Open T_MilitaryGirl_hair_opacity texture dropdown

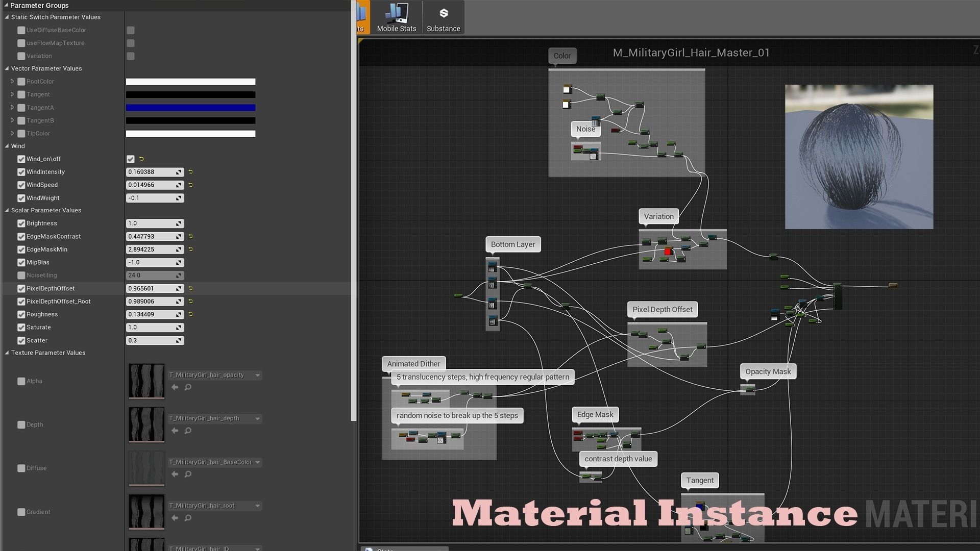[257, 375]
